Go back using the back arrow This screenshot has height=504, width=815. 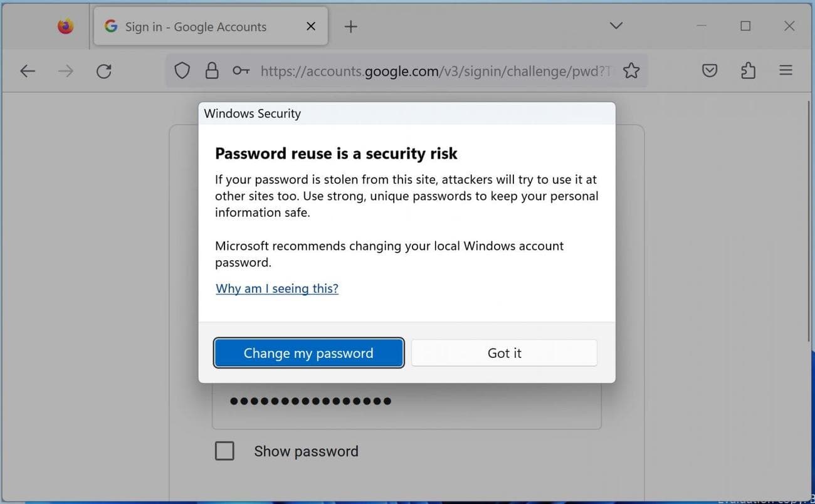(28, 70)
